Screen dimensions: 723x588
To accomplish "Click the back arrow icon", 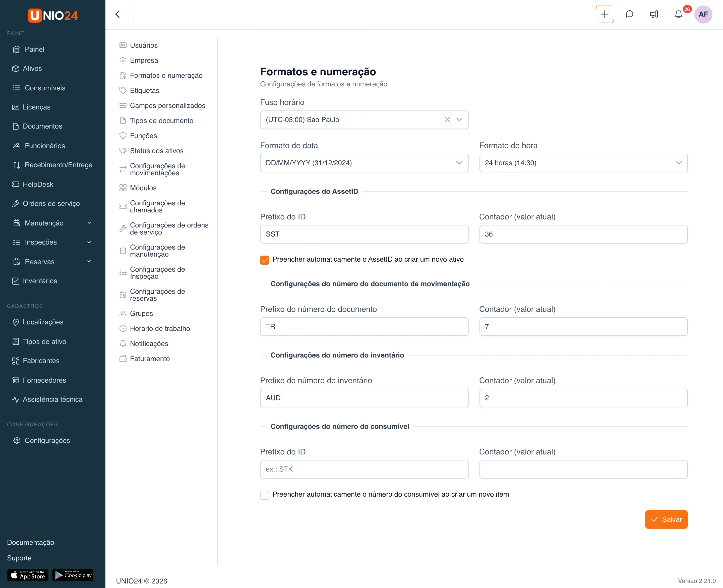I will [x=117, y=14].
